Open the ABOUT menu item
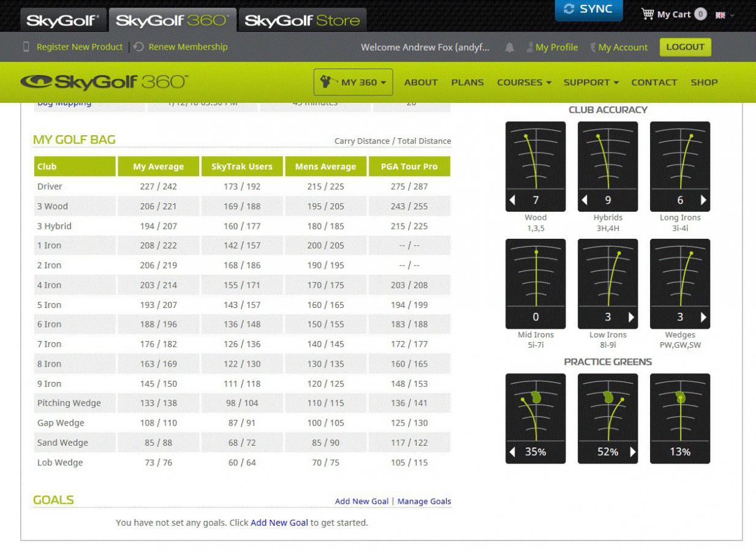The width and height of the screenshot is (756, 551). pyautogui.click(x=421, y=82)
